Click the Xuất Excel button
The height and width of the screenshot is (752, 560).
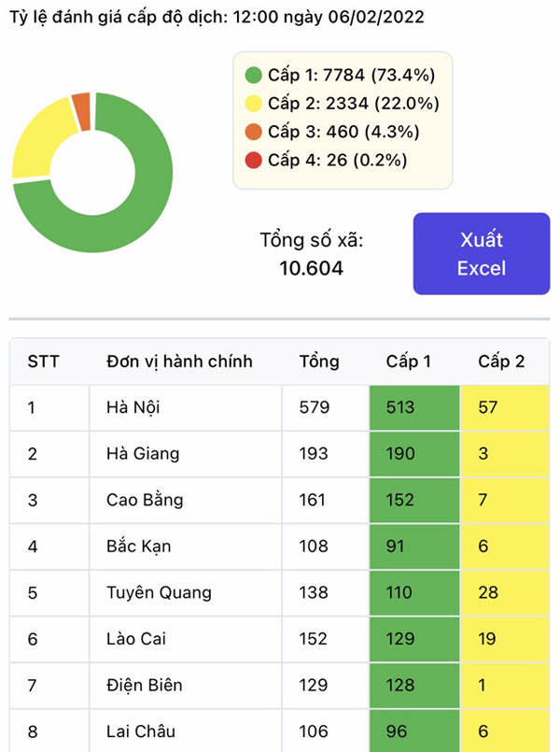[482, 254]
